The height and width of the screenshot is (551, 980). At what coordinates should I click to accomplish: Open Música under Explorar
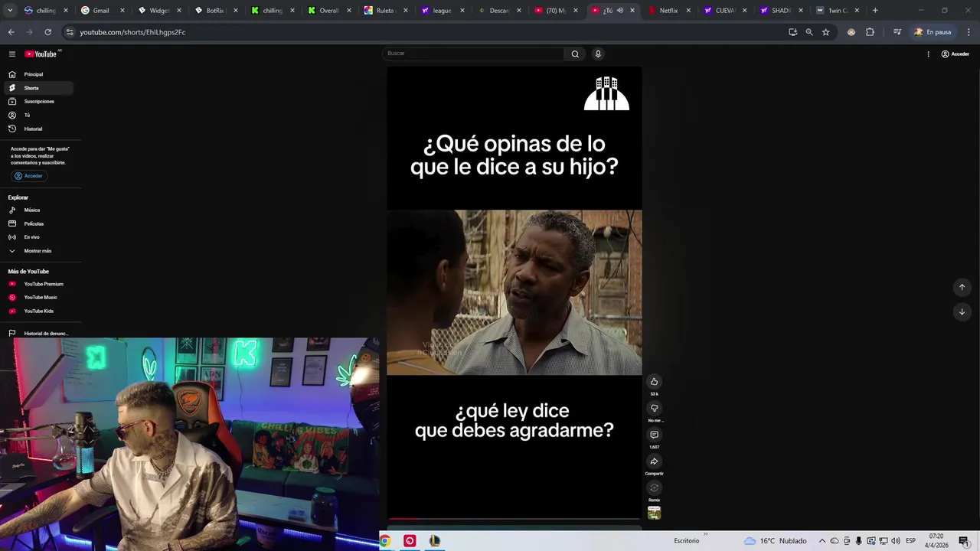[x=40, y=210]
